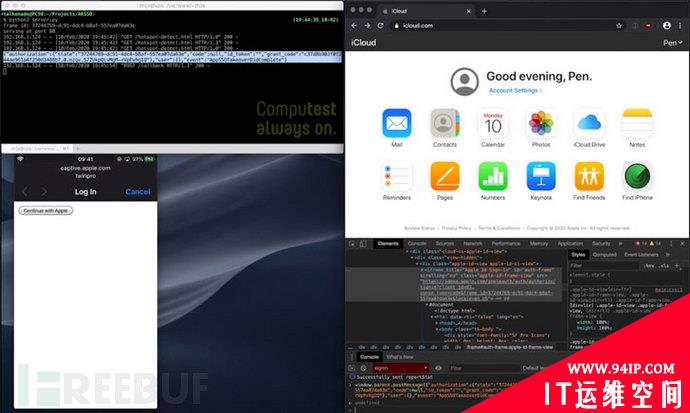The height and width of the screenshot is (413, 690).
Task: Toggle the .hov element state button
Action: point(648,265)
